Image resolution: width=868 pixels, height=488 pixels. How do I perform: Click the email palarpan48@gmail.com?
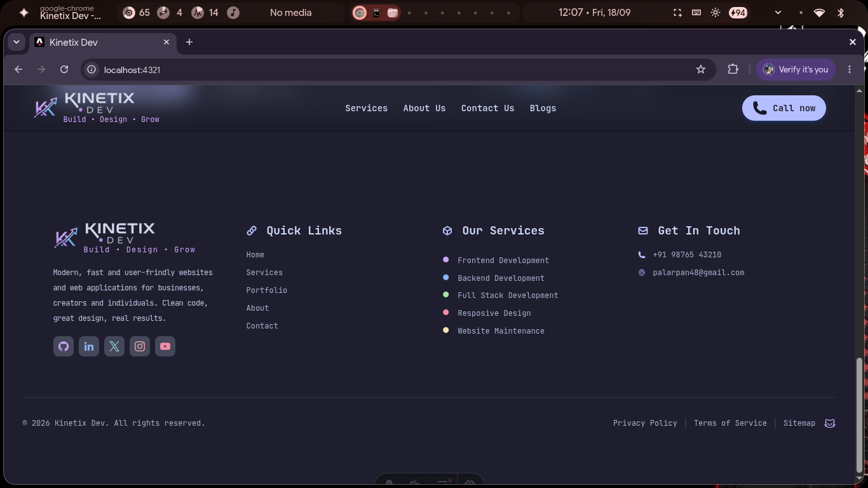pos(698,273)
